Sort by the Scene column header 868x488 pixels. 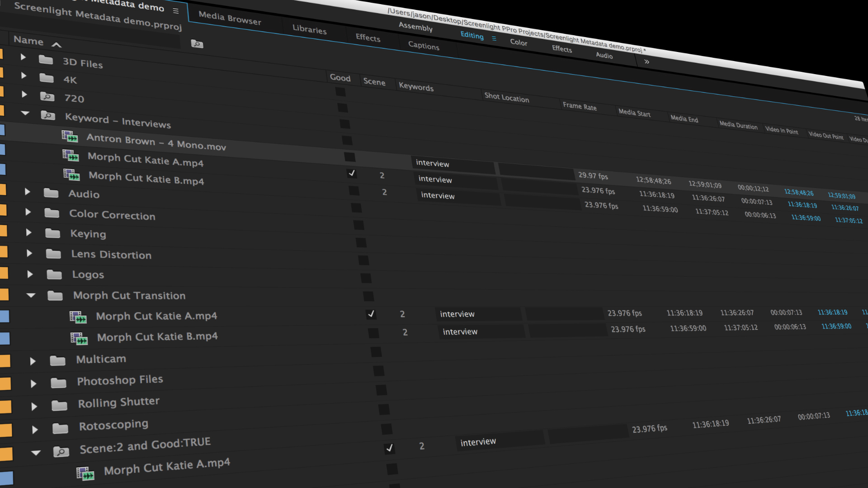tap(374, 82)
